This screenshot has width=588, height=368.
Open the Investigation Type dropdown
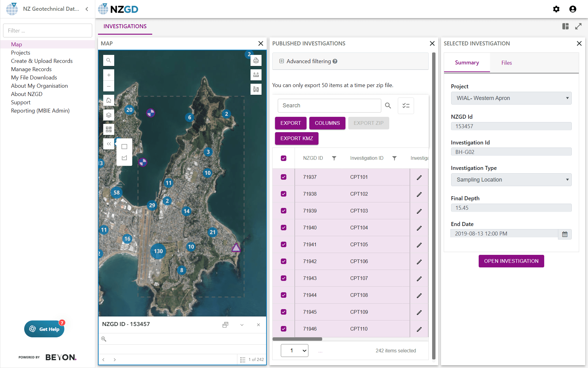point(511,180)
